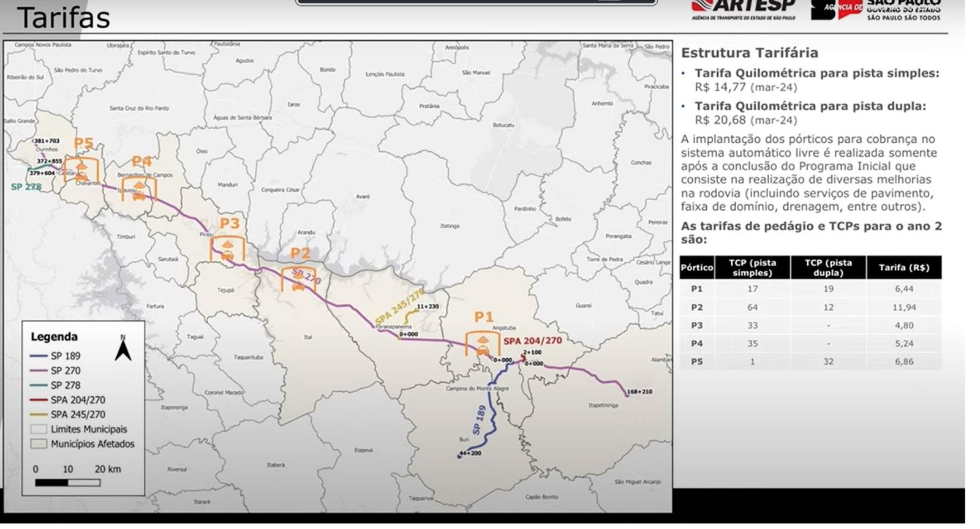Click the SP 278 route label on the map
Screen dimensions: 980x529
(26, 187)
